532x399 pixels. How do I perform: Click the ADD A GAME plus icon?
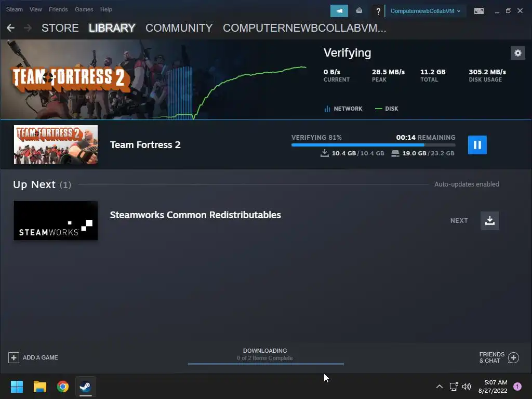(x=14, y=357)
